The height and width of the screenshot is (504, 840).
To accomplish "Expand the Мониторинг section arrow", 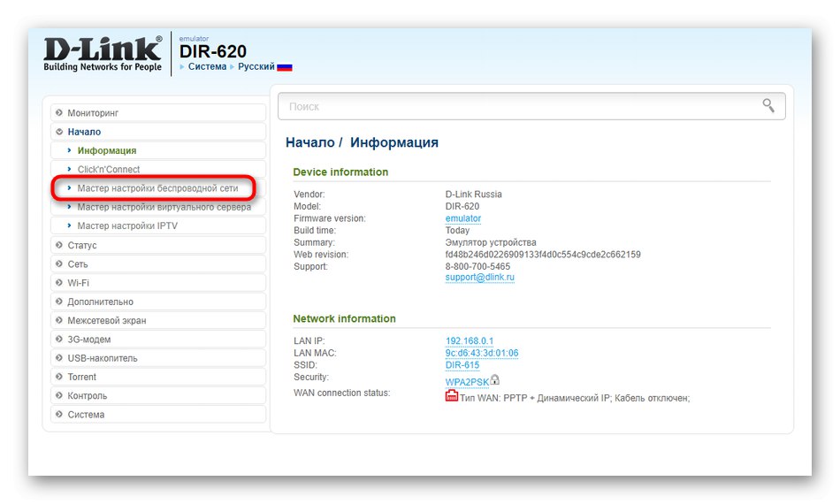I will coord(59,112).
